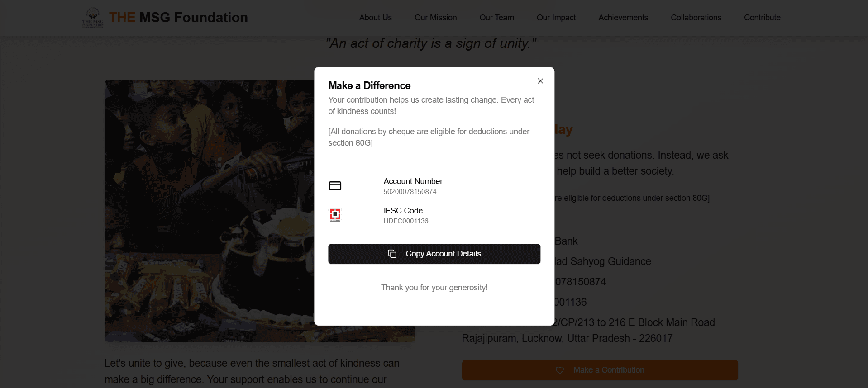Select Achievements in the top navigation

click(x=623, y=18)
